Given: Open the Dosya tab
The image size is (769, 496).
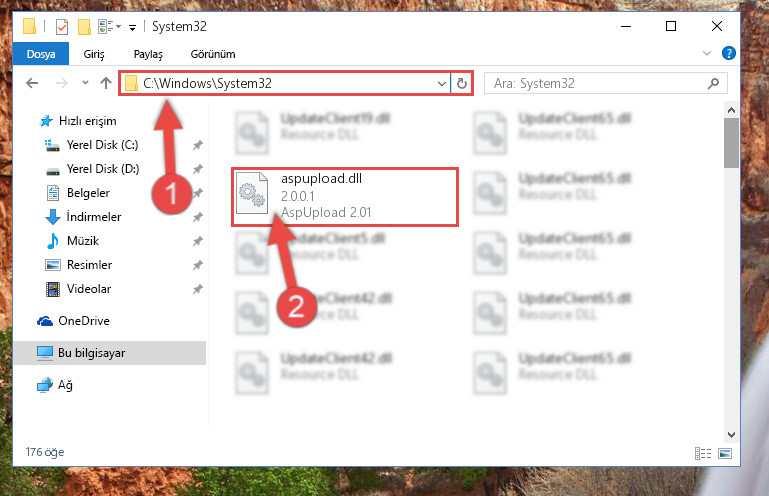Looking at the screenshot, I should click(x=41, y=54).
